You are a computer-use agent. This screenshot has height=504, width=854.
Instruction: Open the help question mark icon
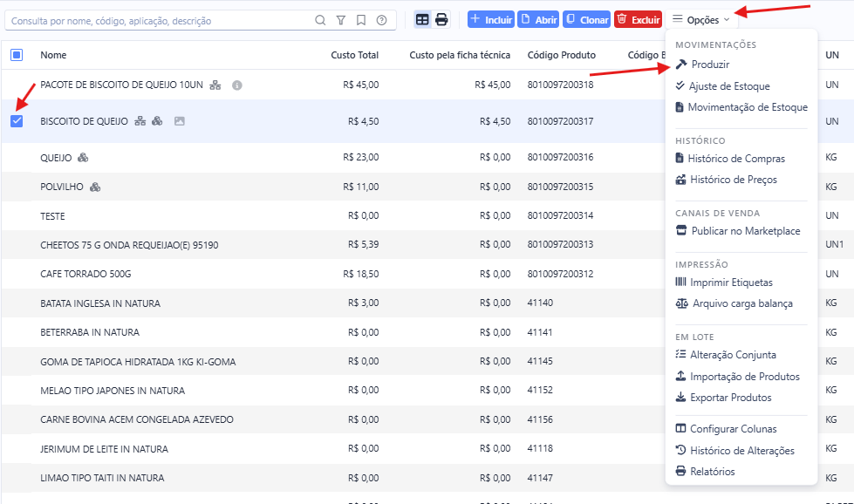click(x=382, y=20)
